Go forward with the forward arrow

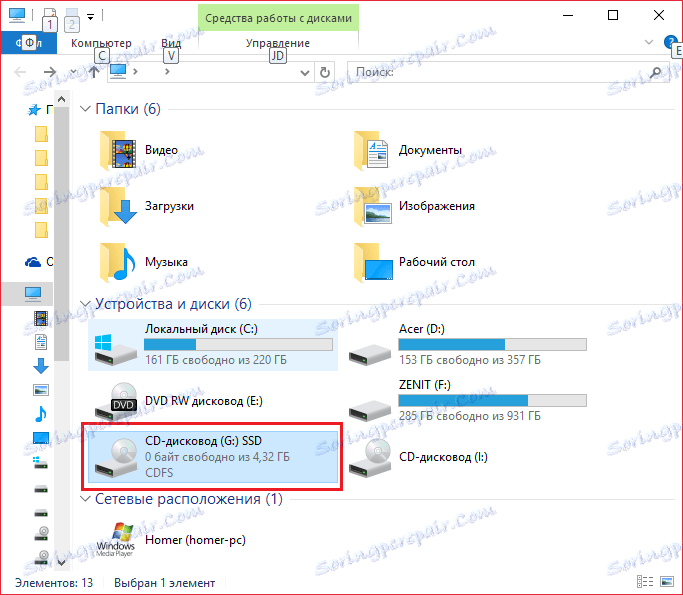pyautogui.click(x=50, y=72)
